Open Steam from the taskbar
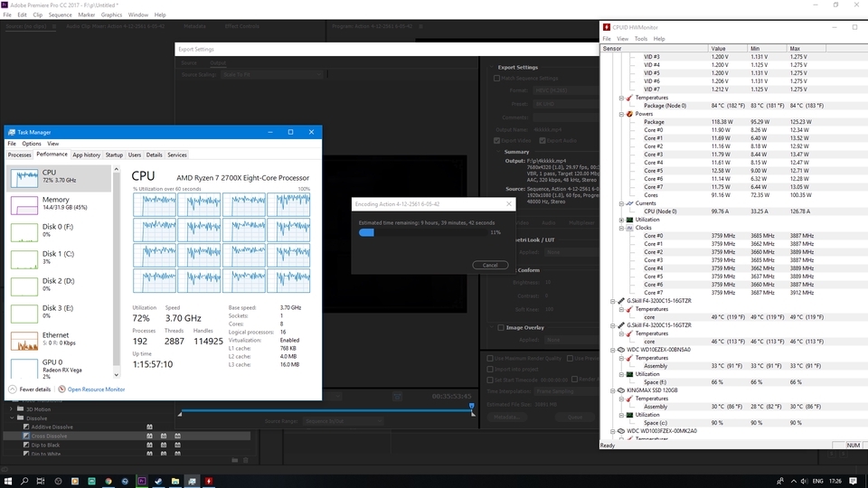This screenshot has height=488, width=868. [158, 481]
